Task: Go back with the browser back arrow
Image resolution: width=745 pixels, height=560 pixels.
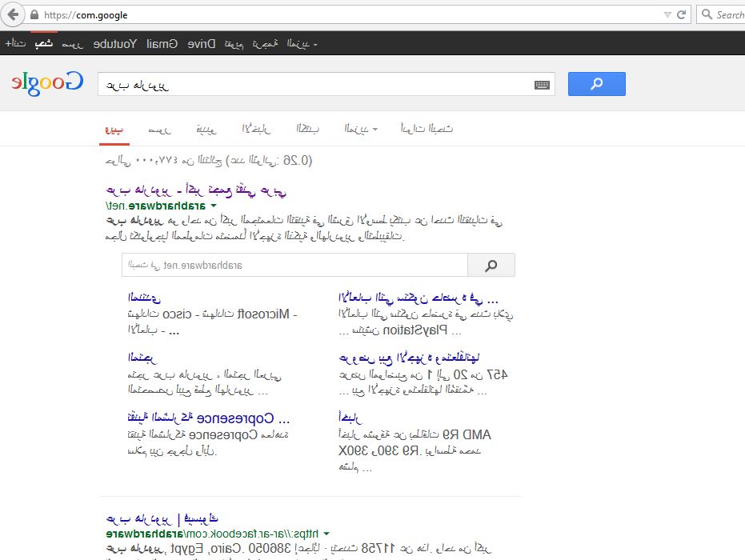Action: [13, 14]
